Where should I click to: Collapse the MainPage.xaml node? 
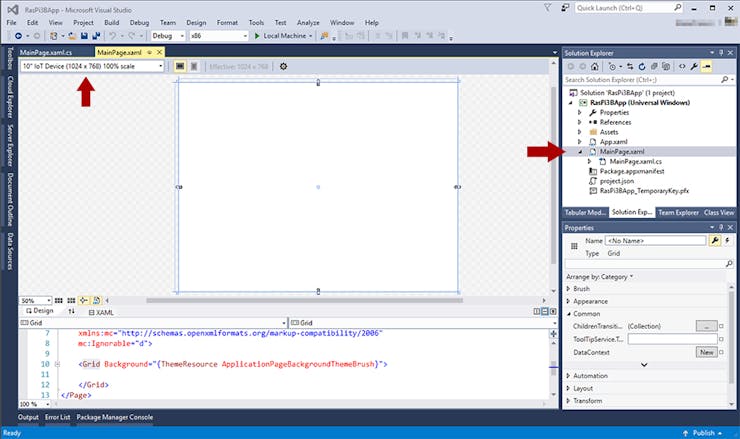click(580, 152)
